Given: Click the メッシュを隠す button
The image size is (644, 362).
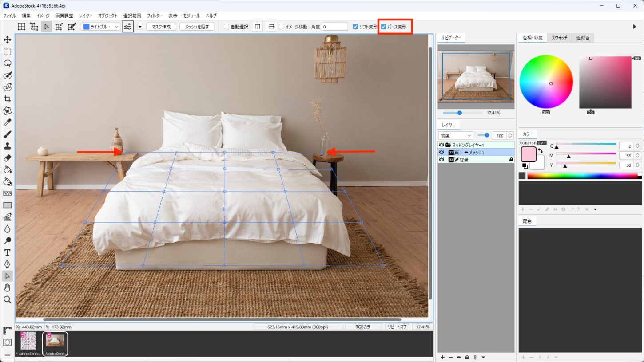Looking at the screenshot, I should [197, 27].
